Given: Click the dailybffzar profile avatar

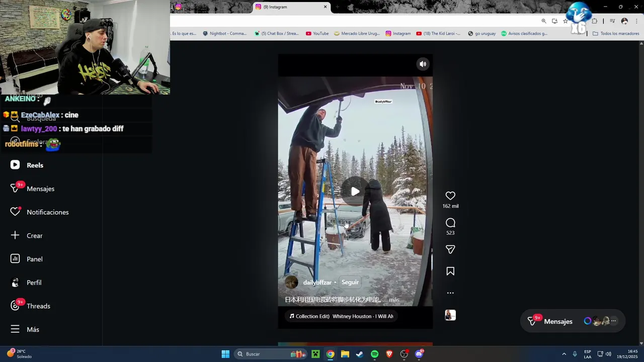Looking at the screenshot, I should click(291, 282).
